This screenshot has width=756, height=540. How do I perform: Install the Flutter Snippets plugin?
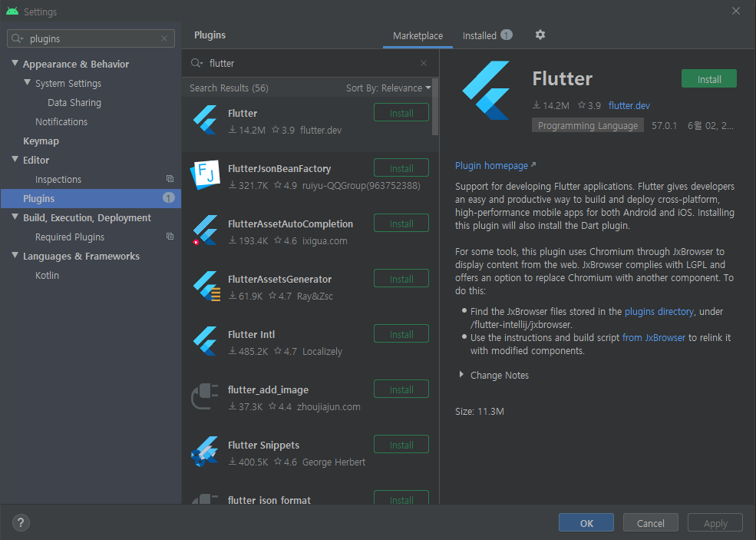[401, 445]
